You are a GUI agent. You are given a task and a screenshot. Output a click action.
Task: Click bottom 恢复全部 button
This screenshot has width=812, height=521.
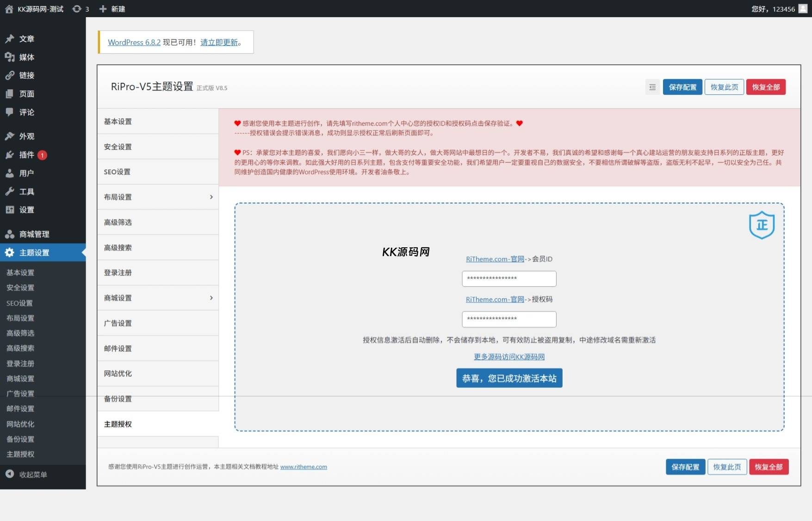769,467
